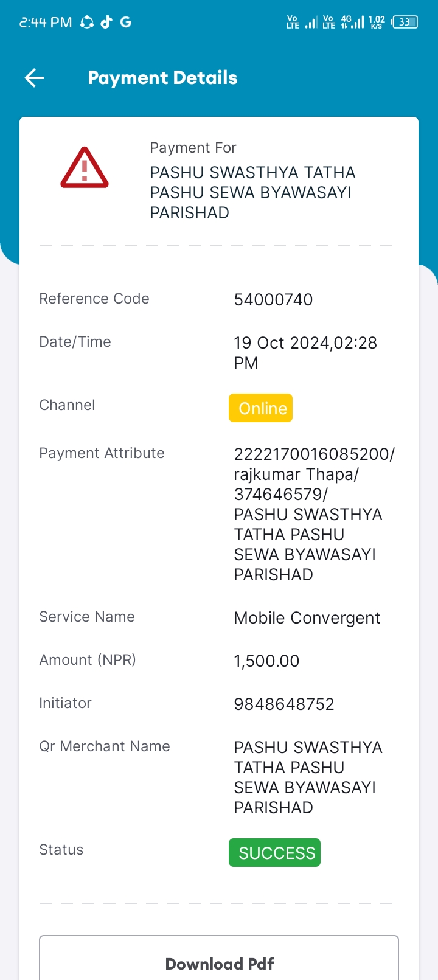Tap the yellow Online channel badge

click(x=260, y=408)
